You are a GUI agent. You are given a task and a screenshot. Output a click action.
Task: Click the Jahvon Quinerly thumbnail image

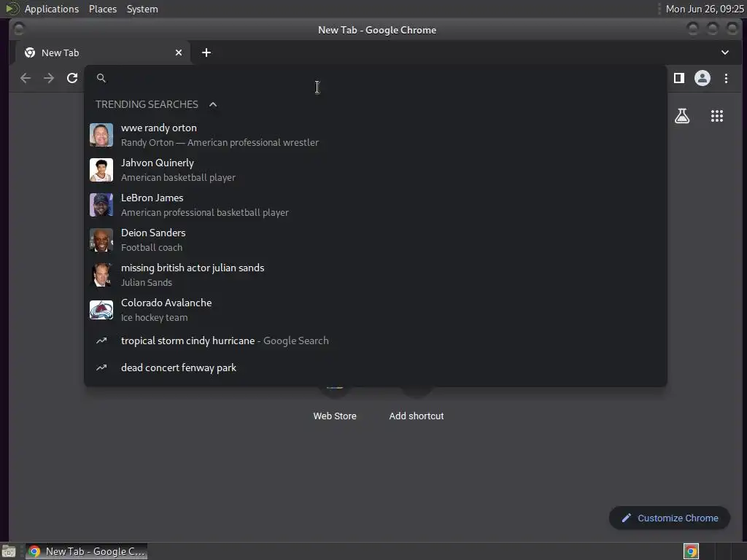tap(101, 170)
